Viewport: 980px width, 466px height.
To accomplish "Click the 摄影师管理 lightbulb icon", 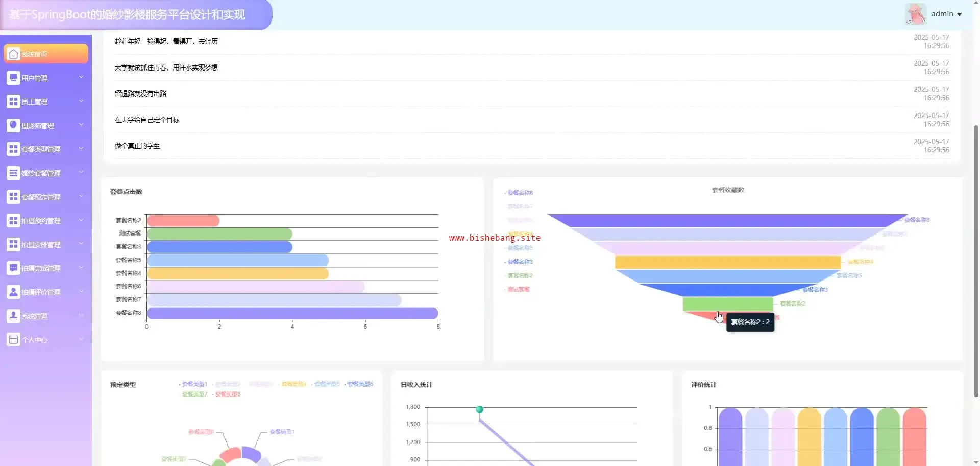I will [x=14, y=125].
